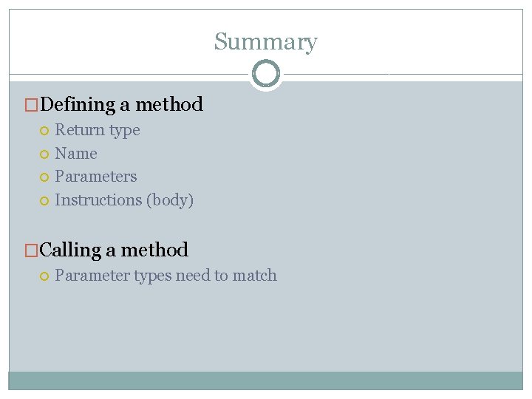Screen dimensions: 532x399
Task: Click the Parameters sub-bullet text
Action: (x=95, y=177)
